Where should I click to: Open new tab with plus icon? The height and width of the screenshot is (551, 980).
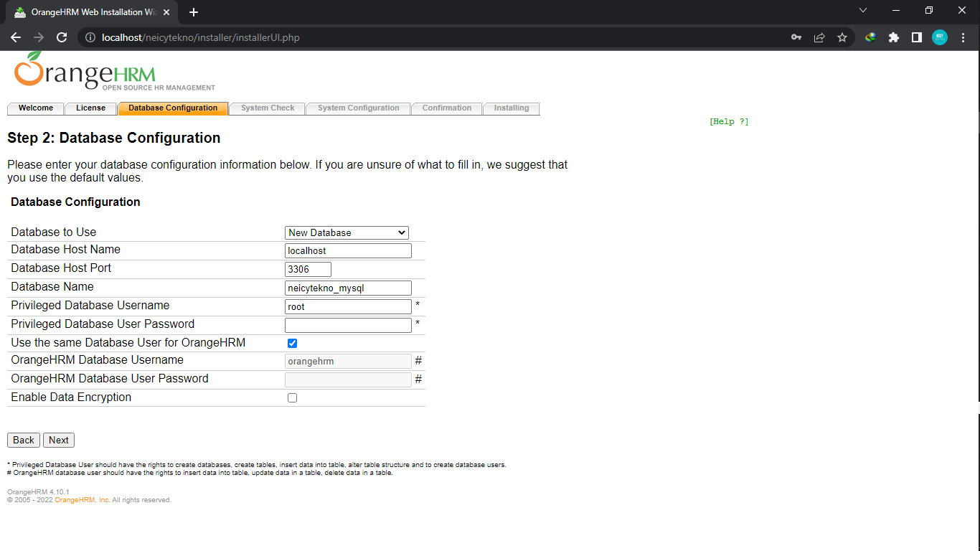(x=194, y=12)
